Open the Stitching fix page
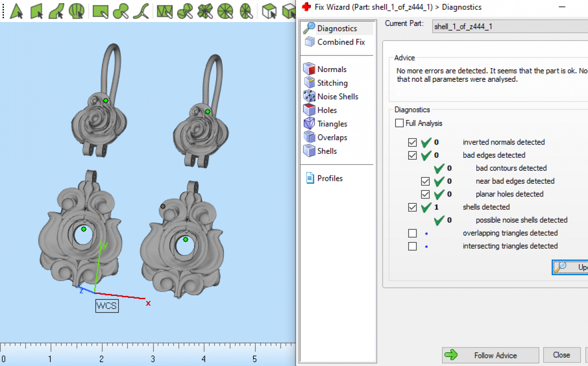The image size is (588, 366). 332,83
